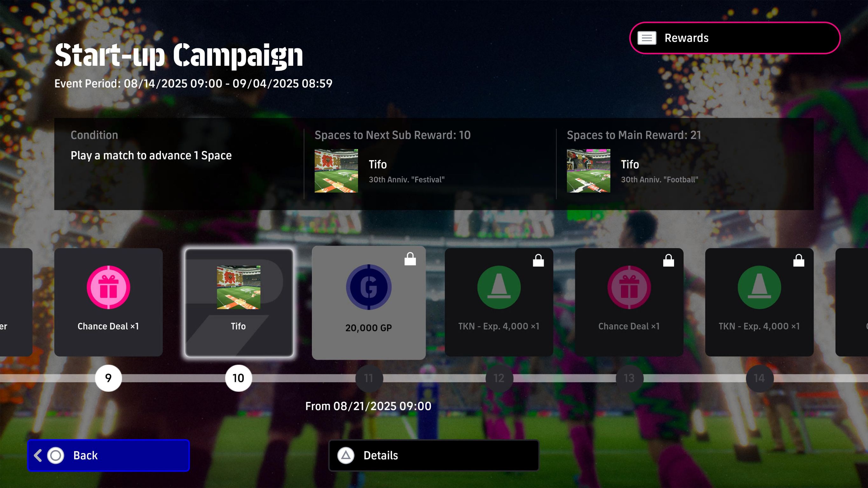This screenshot has width=868, height=488.
Task: Click the Rewards menu list icon
Action: pos(647,38)
